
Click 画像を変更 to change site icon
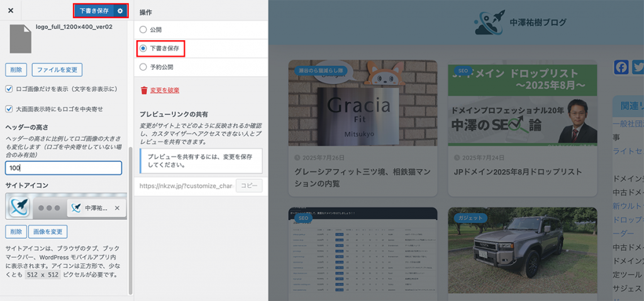pyautogui.click(x=47, y=232)
